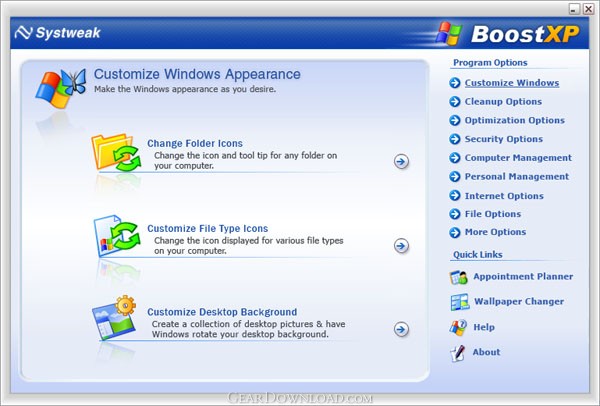The image size is (600, 406).
Task: Click the BoostXP Windows flag logo
Action: pyautogui.click(x=448, y=34)
